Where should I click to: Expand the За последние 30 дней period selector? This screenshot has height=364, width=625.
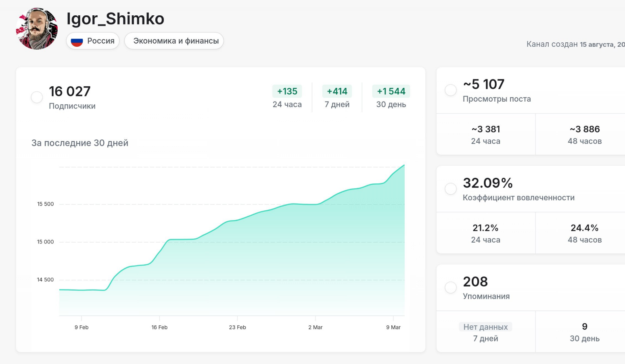pyautogui.click(x=79, y=143)
